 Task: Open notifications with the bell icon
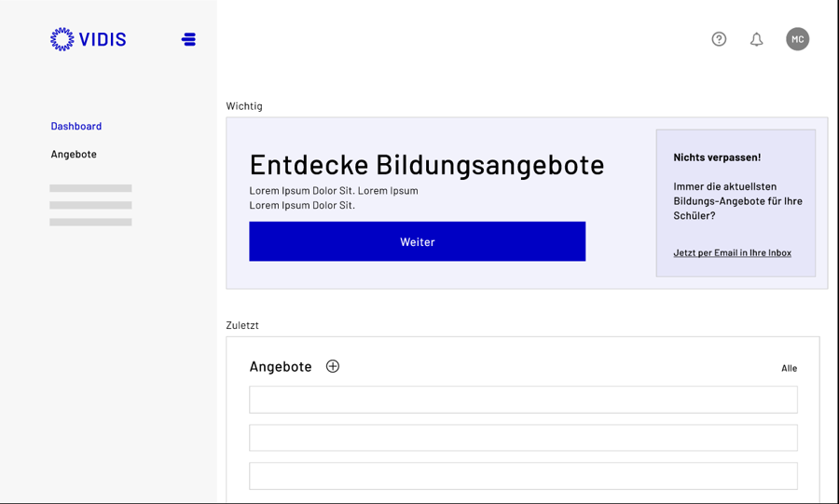[757, 39]
